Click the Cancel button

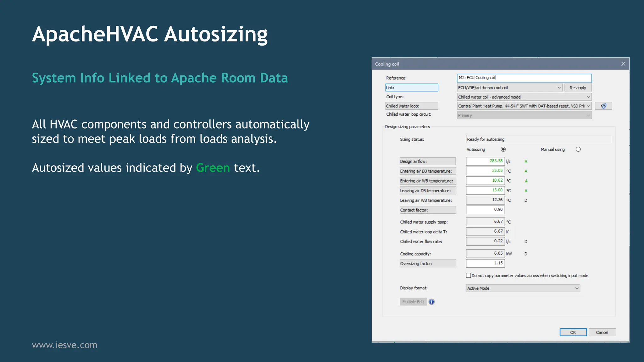pyautogui.click(x=602, y=332)
